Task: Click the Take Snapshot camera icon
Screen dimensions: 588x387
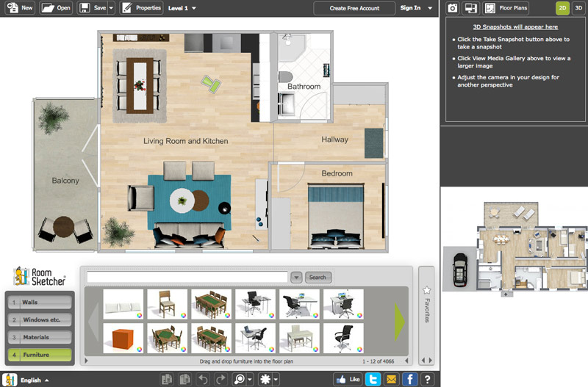Action: [453, 8]
